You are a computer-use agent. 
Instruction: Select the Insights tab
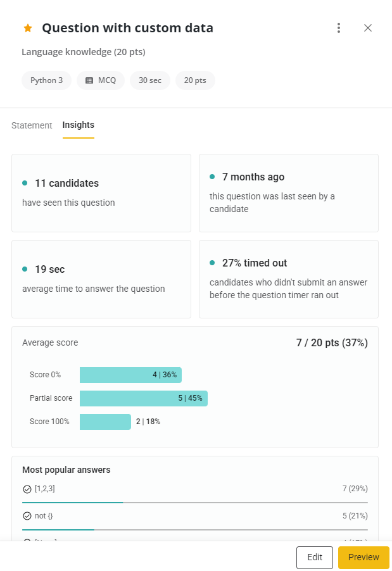(x=78, y=125)
